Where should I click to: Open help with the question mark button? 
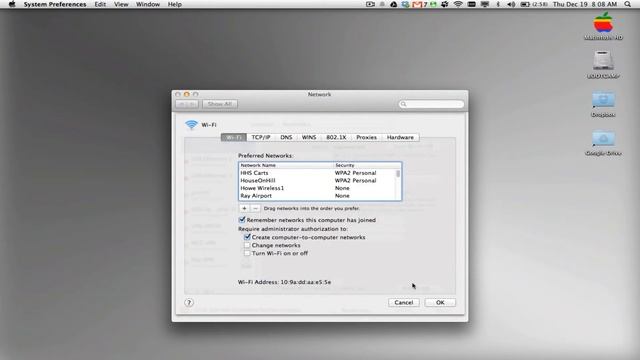pyautogui.click(x=189, y=302)
